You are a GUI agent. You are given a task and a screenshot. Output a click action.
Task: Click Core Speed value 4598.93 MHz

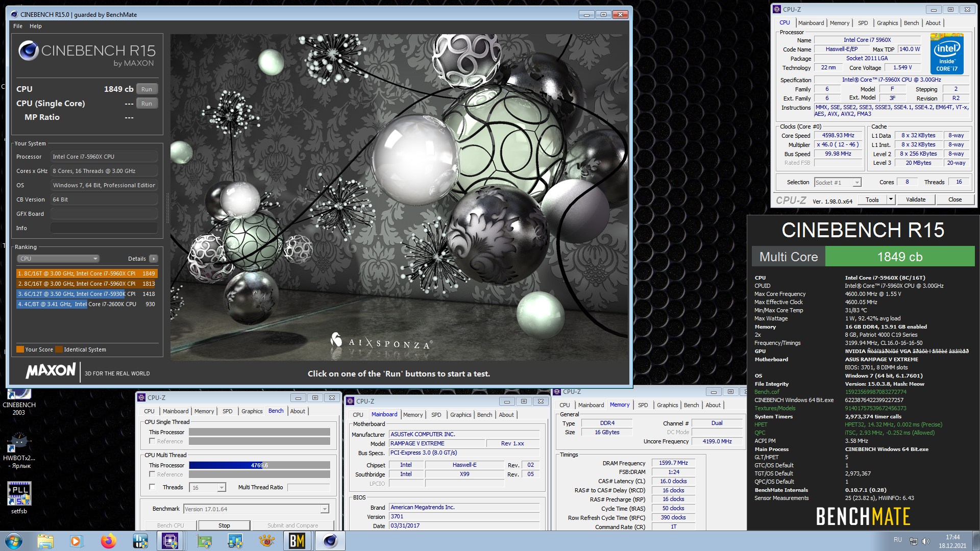[838, 135]
